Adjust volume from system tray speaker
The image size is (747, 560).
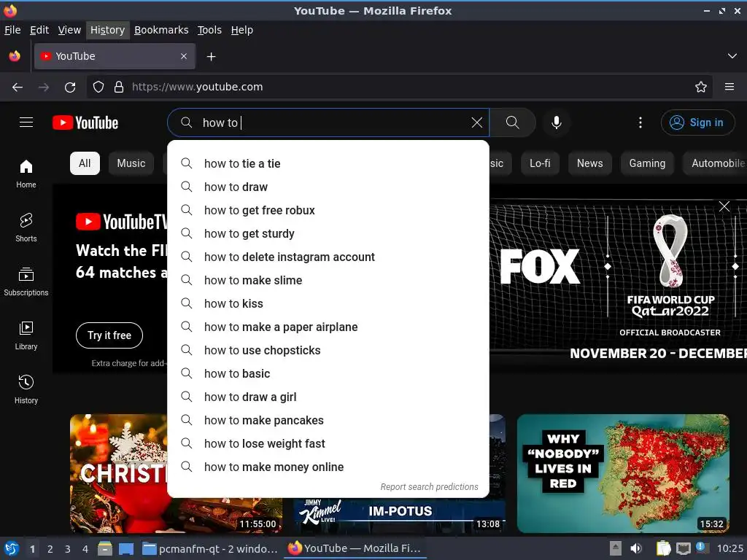coord(636,548)
